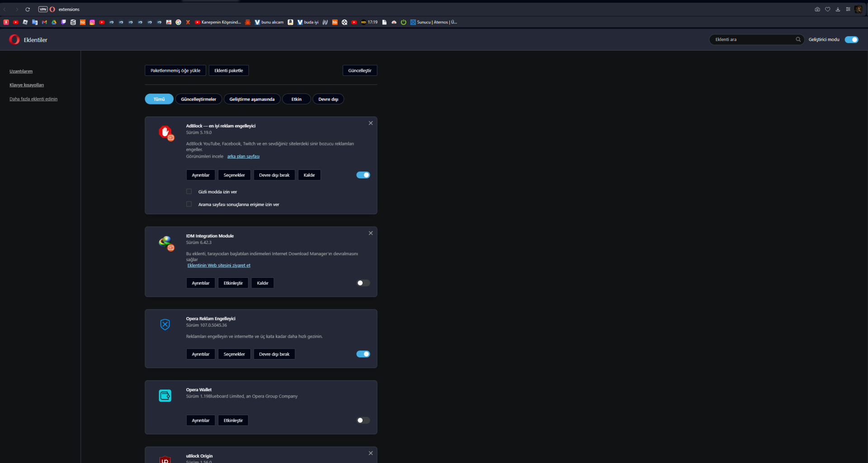Open the green power icon bookmark
The width and height of the screenshot is (868, 463).
(x=403, y=22)
